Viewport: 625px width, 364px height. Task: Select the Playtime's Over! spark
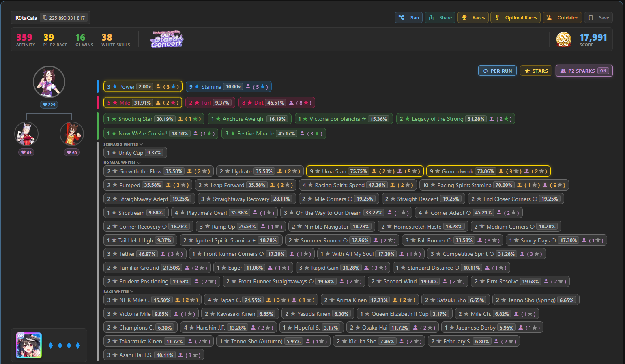pyautogui.click(x=224, y=213)
